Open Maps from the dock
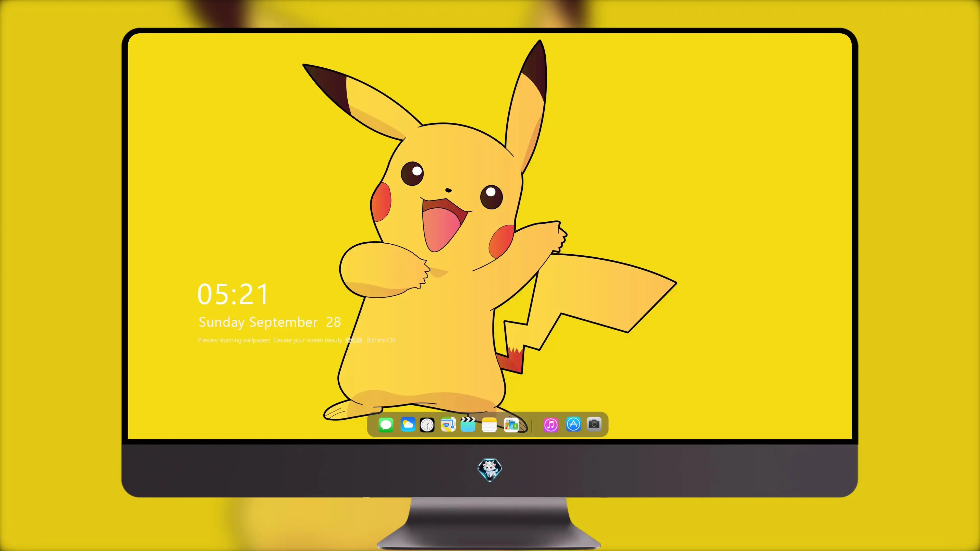The width and height of the screenshot is (980, 551). click(x=448, y=424)
